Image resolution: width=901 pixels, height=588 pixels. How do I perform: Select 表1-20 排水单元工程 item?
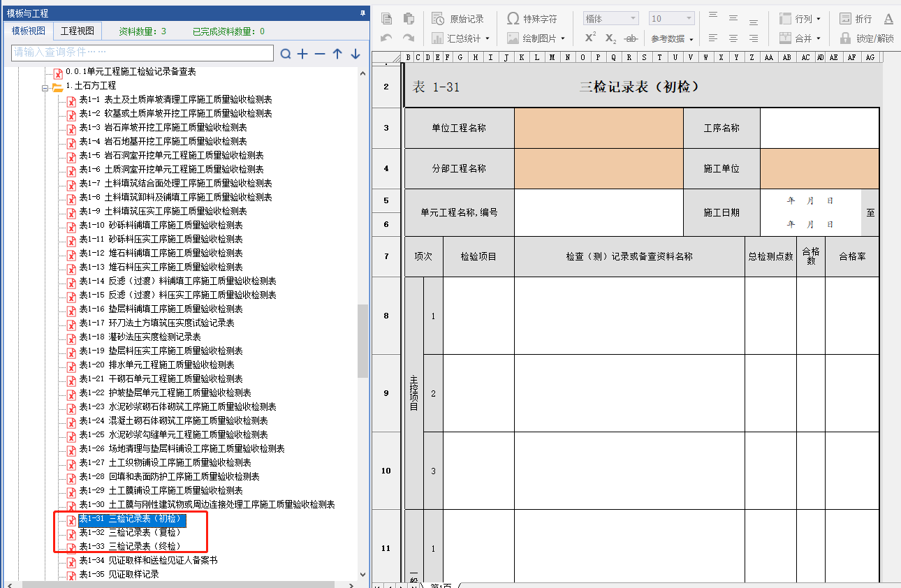click(156, 365)
